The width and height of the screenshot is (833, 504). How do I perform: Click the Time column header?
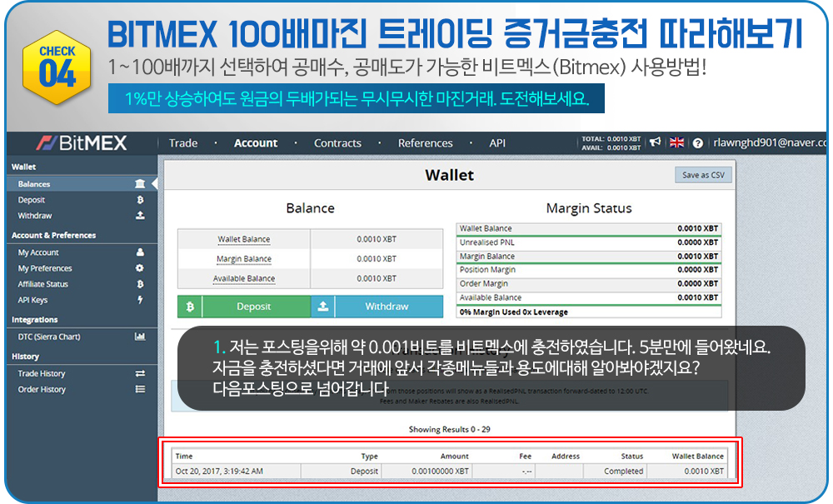tap(184, 457)
